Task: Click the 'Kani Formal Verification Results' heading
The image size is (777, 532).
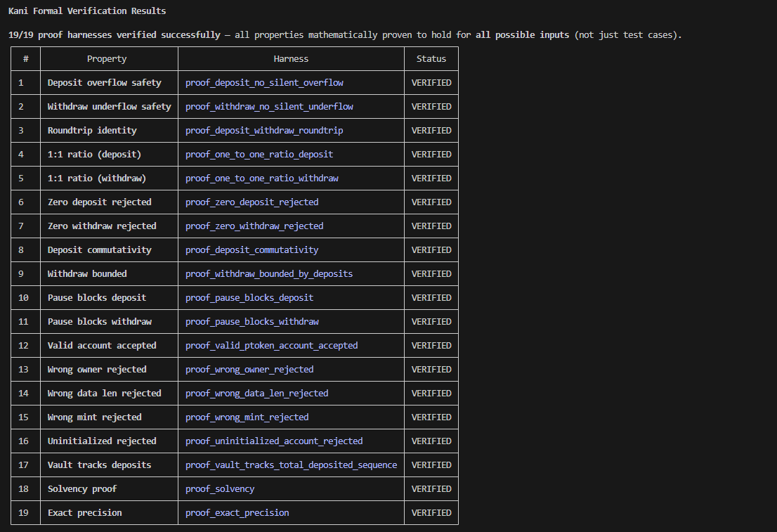Action: (87, 11)
